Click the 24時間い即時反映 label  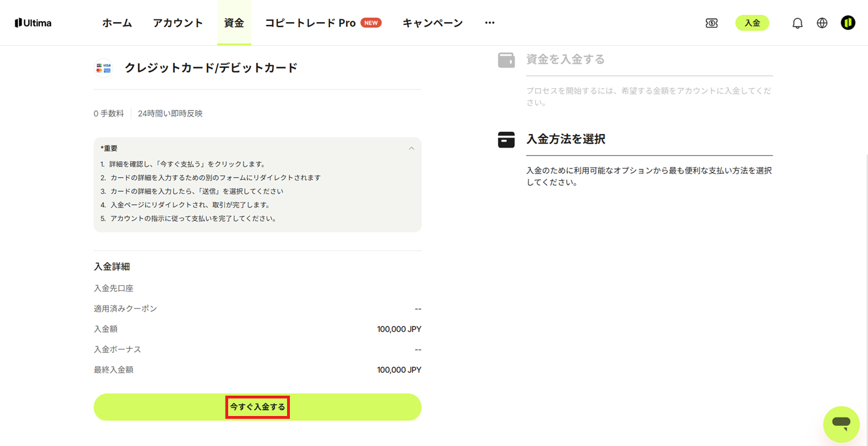click(x=170, y=114)
